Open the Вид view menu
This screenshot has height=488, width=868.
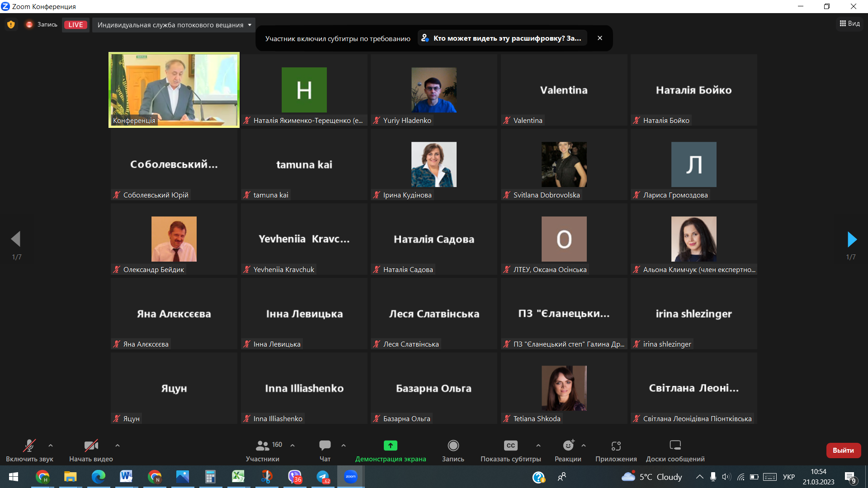point(850,23)
